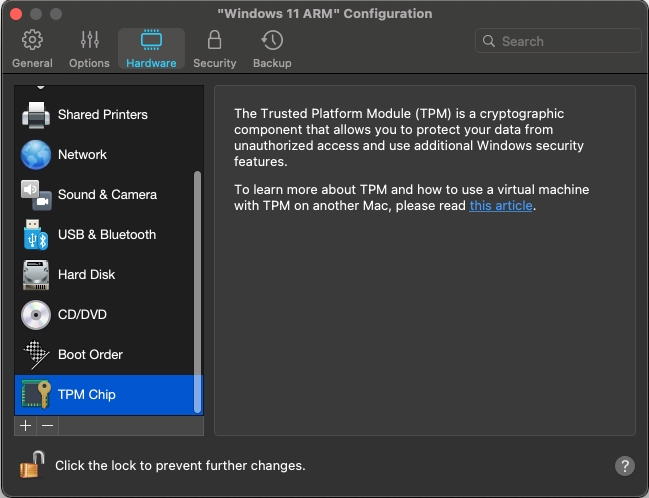Remove the selected device with minus button
Viewport: 649px width, 498px height.
[x=47, y=426]
